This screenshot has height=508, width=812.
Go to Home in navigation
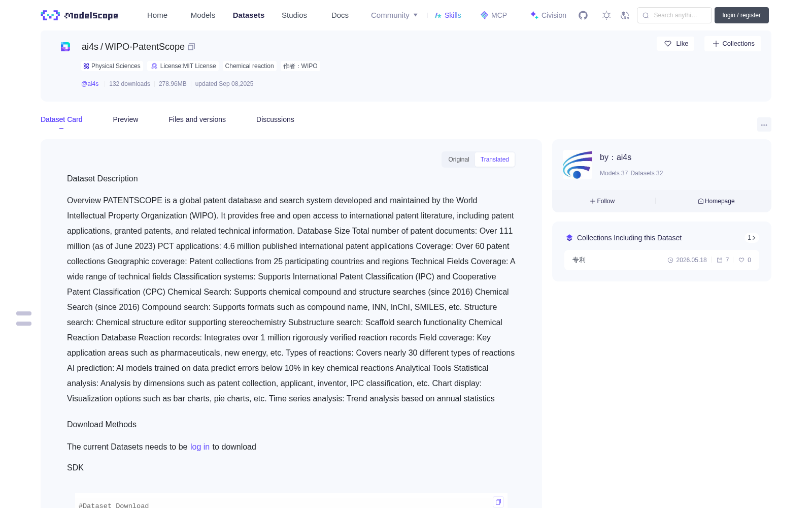(x=157, y=15)
